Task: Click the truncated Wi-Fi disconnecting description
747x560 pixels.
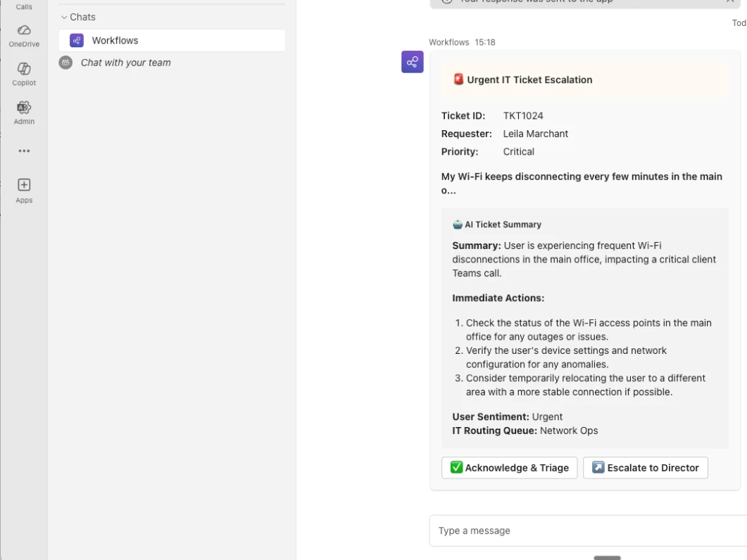Action: (x=582, y=183)
